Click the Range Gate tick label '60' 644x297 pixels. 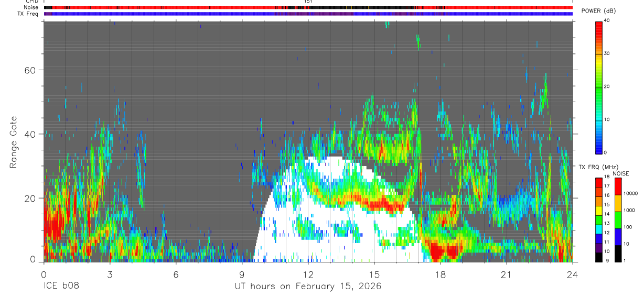(30, 70)
